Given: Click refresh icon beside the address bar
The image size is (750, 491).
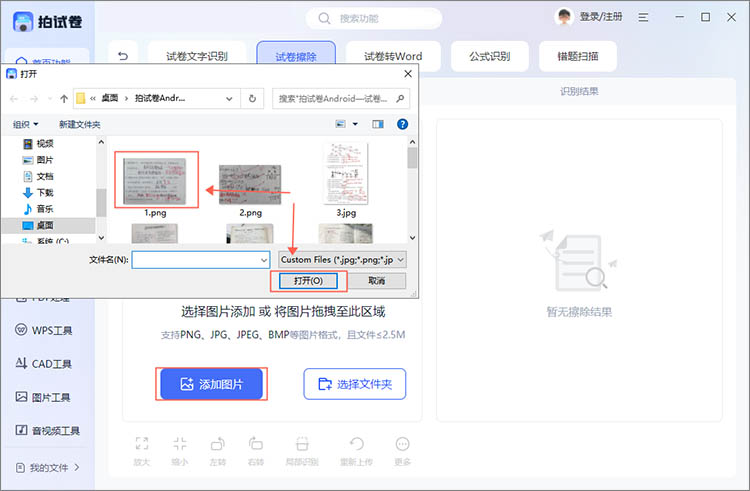Looking at the screenshot, I should tap(252, 99).
